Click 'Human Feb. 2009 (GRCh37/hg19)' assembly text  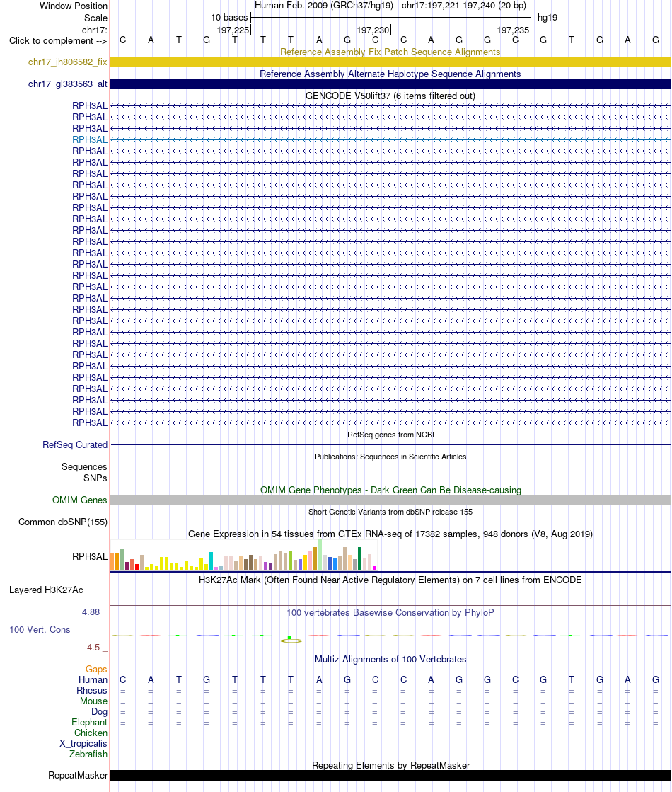[324, 6]
